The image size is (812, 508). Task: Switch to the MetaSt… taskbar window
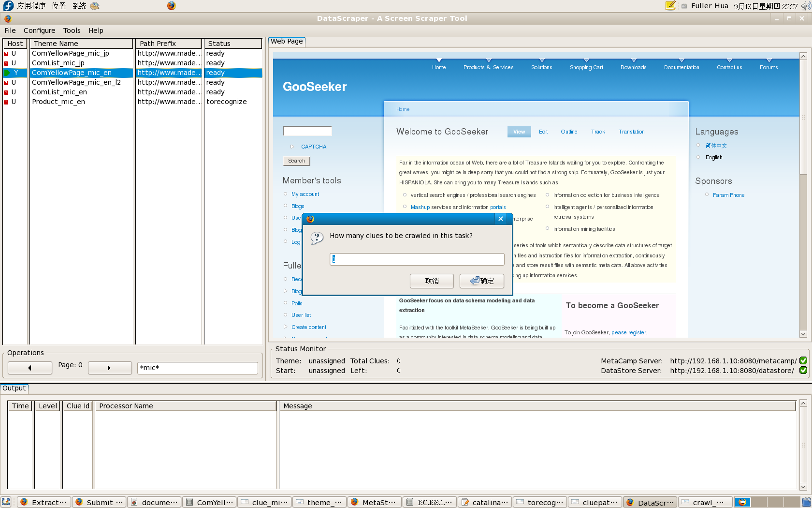375,502
